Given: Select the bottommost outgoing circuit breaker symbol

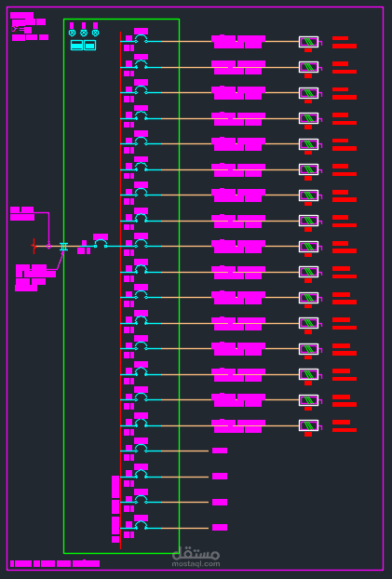Looking at the screenshot, I should click(x=141, y=525).
